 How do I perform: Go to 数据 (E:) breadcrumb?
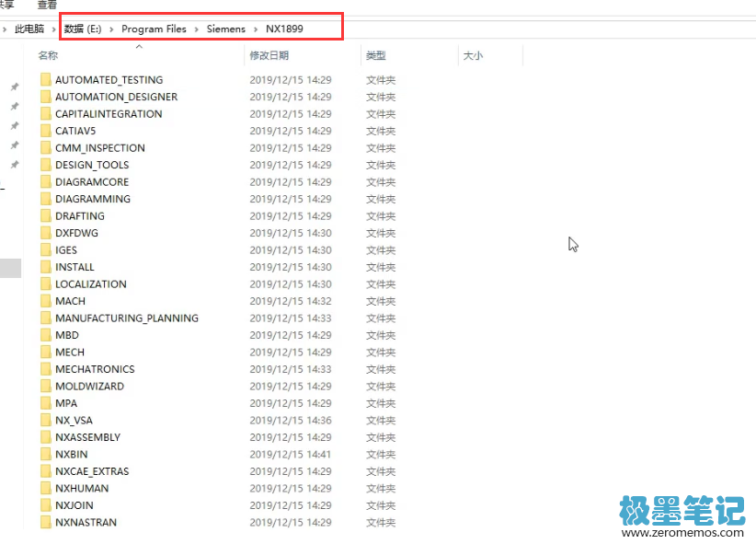83,29
